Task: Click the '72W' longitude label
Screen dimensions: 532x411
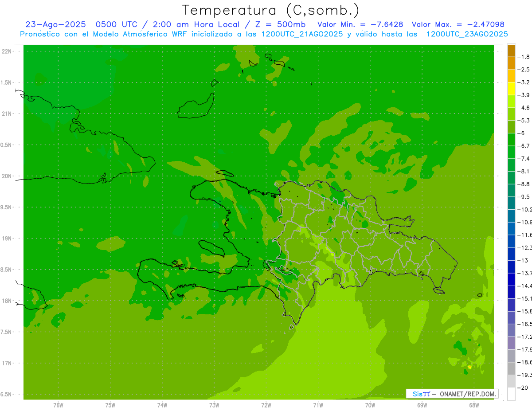Action: pyautogui.click(x=266, y=405)
